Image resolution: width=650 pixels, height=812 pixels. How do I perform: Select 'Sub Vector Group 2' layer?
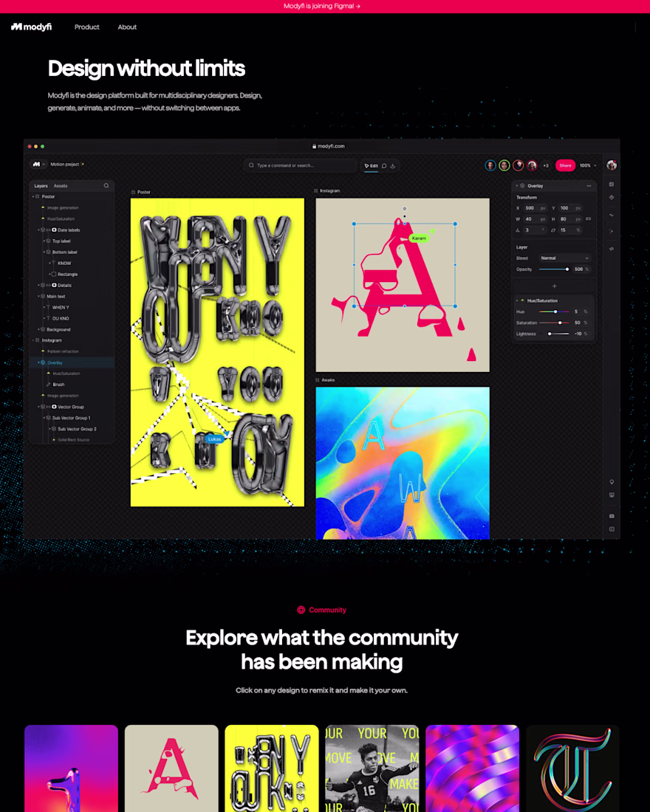pyautogui.click(x=77, y=430)
